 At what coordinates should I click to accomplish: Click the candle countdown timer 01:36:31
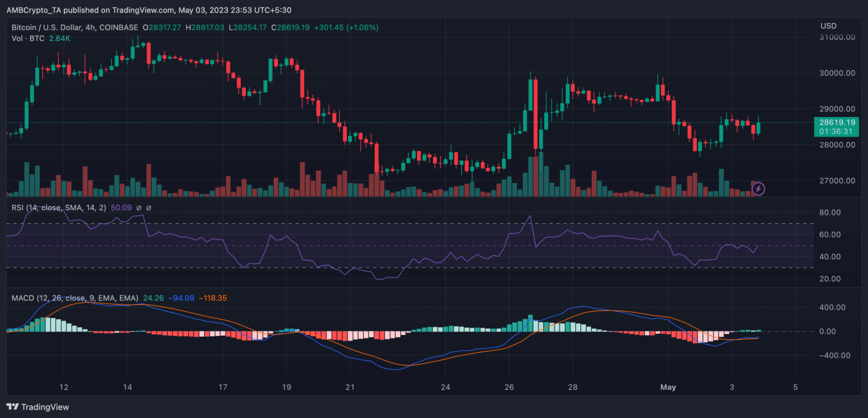835,130
